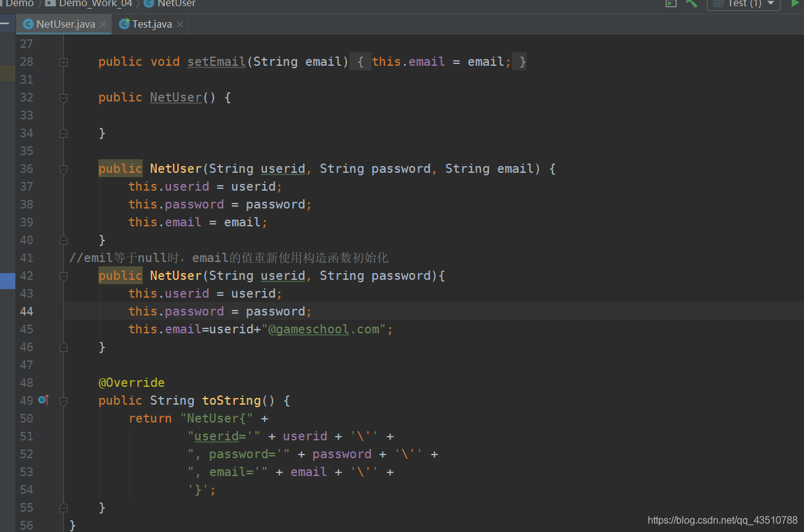Collapse the NetUser() constructor at line 32
Image resolution: width=804 pixels, height=532 pixels.
click(x=63, y=98)
